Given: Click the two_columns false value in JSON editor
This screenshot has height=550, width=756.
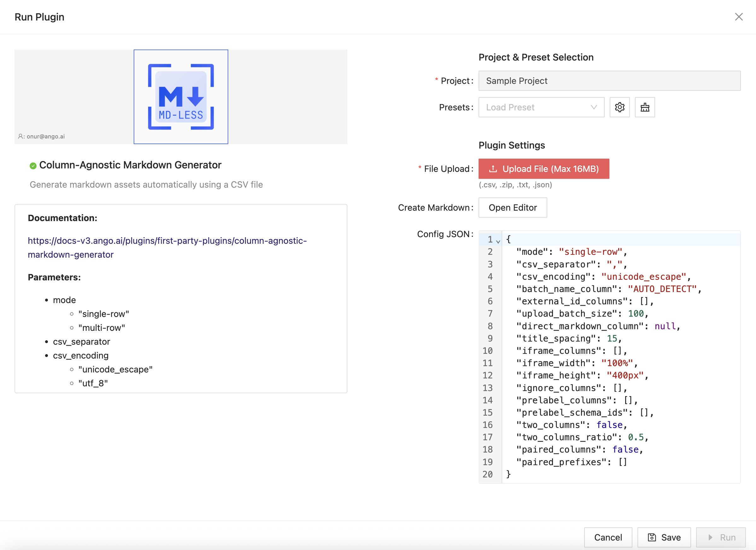Looking at the screenshot, I should (609, 424).
